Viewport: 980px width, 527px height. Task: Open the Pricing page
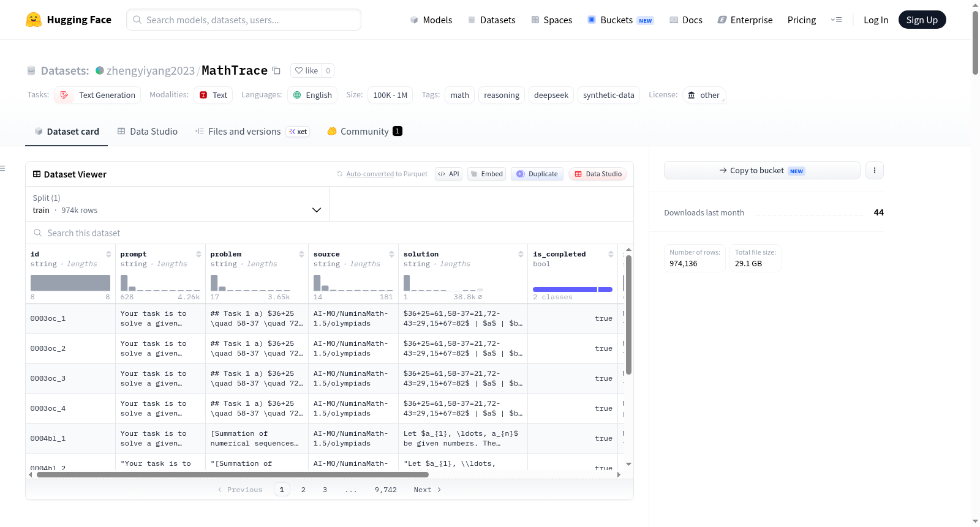[x=802, y=20]
